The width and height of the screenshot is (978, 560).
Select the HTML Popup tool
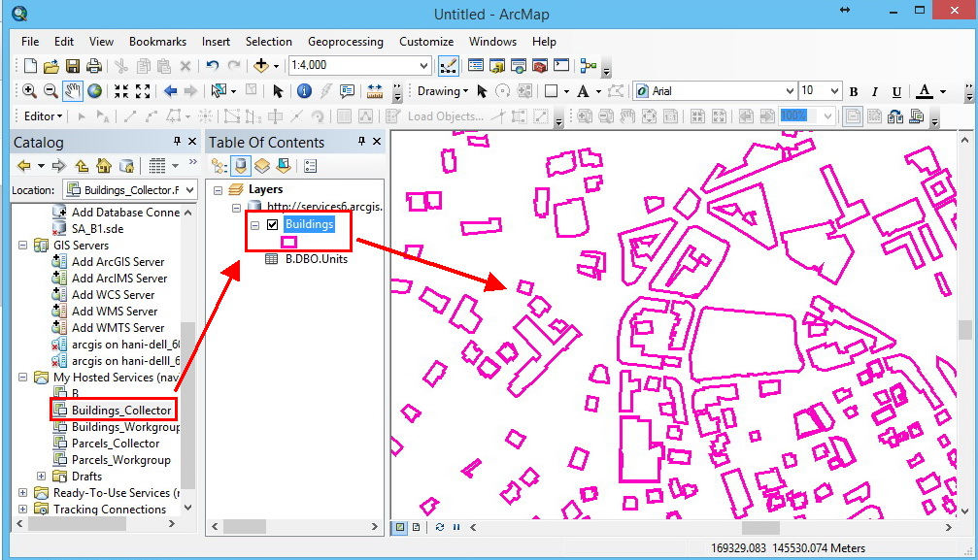(347, 91)
